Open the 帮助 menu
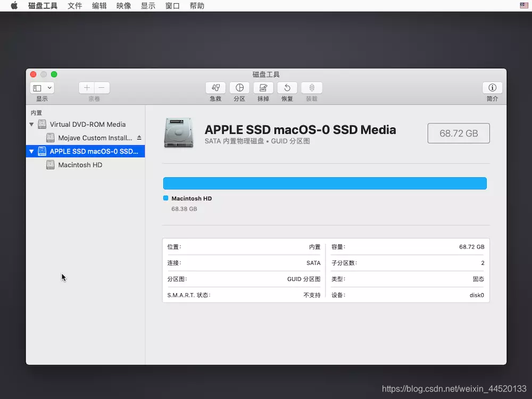The image size is (532, 399). [197, 6]
